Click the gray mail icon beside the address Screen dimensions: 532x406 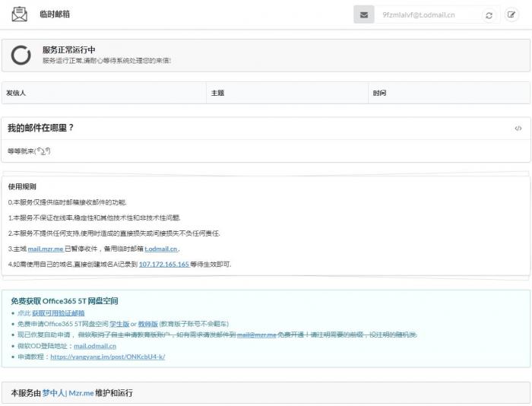pyautogui.click(x=364, y=14)
